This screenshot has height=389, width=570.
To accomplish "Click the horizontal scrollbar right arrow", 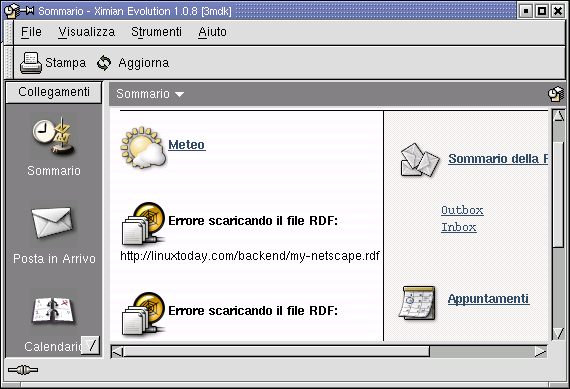I will pyautogui.click(x=541, y=352).
